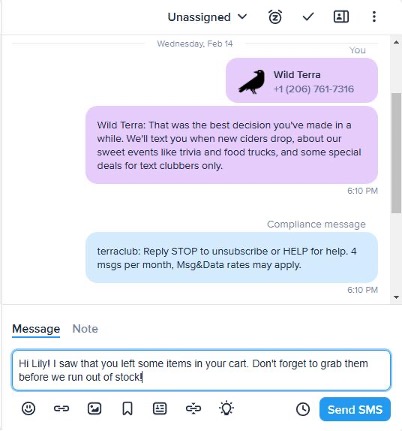Screen dimensions: 402x431
Task: Expand the Unassigned assignee dropdown
Action: point(207,17)
